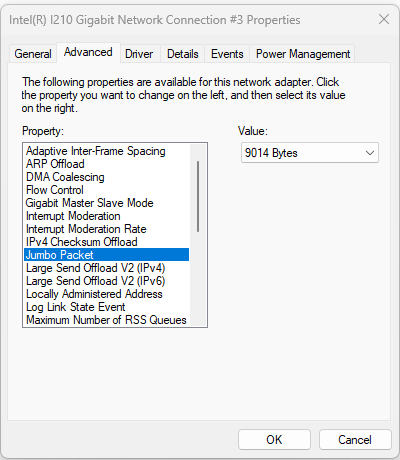The height and width of the screenshot is (460, 400).
Task: Select the DMA Coalescing property
Action: click(107, 177)
